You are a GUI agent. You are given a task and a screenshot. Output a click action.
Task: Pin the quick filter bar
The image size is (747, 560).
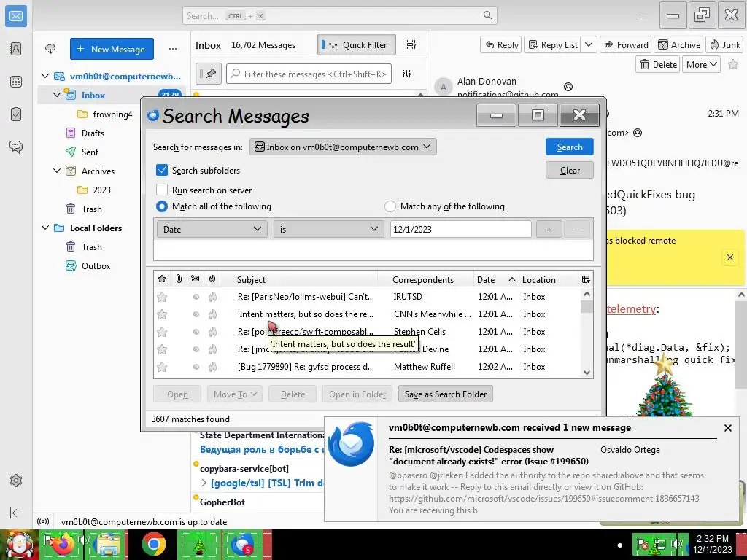pyautogui.click(x=208, y=74)
